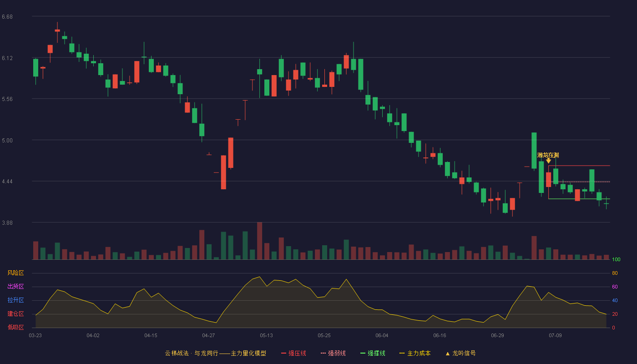Click the 06-16 date label
Screen dimensions: 637x364
tap(440, 335)
